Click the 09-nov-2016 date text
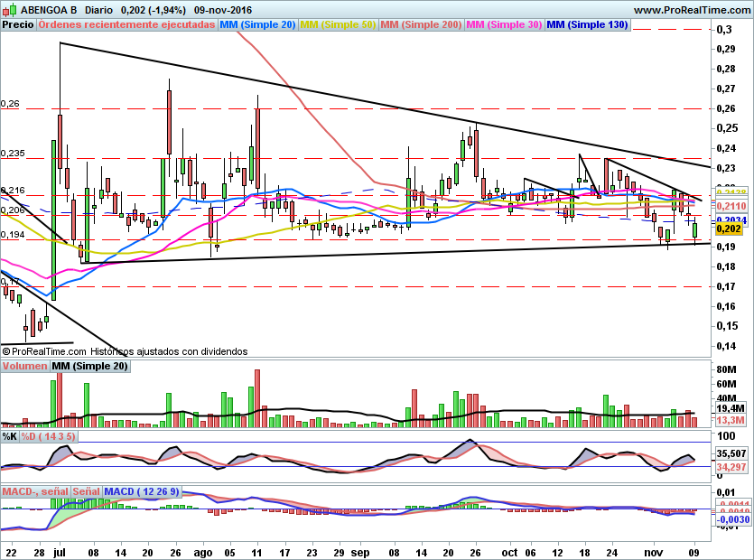This screenshot has height=560, width=754. coord(223,10)
